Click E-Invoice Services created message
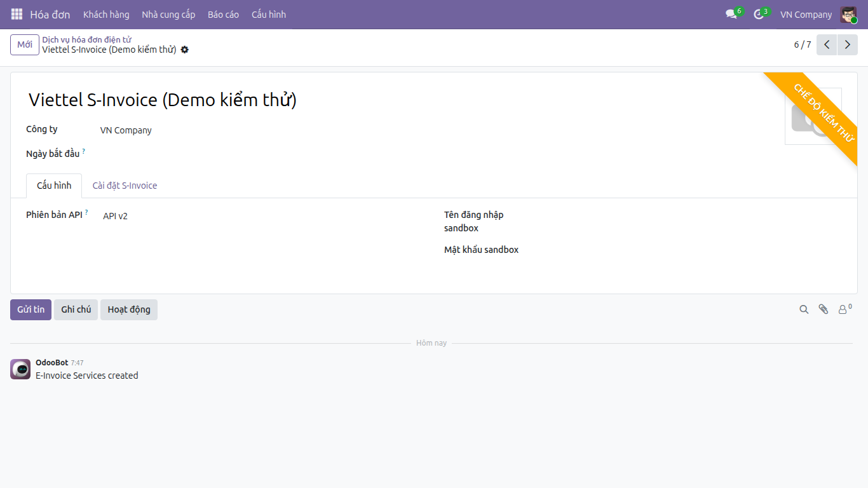Screen dimensions: 868x488 pyautogui.click(x=87, y=376)
